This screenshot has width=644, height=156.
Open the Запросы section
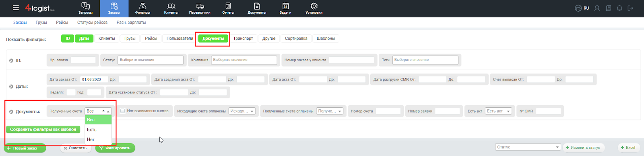pyautogui.click(x=85, y=8)
